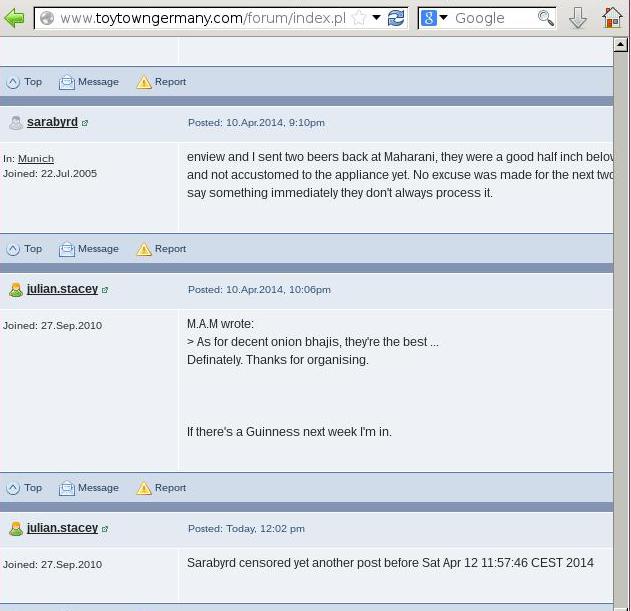Screen dimensions: 631x611
Task: Click julian.stacey username on today's post
Action: point(62,528)
